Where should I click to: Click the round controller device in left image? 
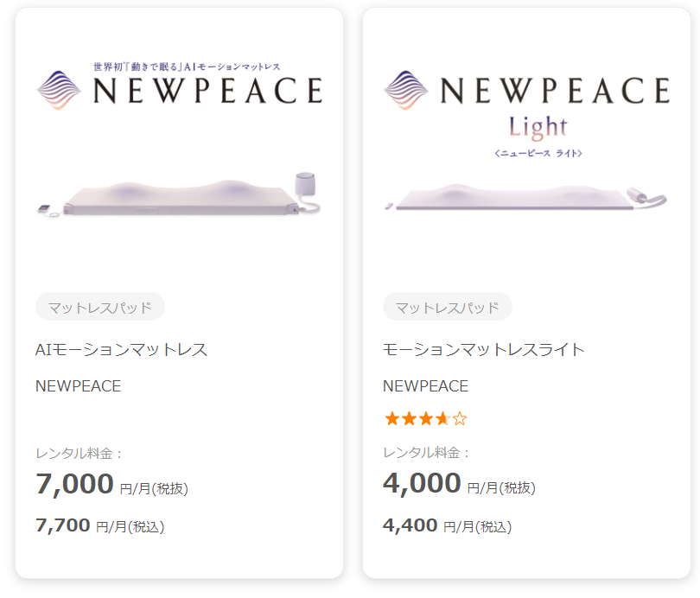304,186
